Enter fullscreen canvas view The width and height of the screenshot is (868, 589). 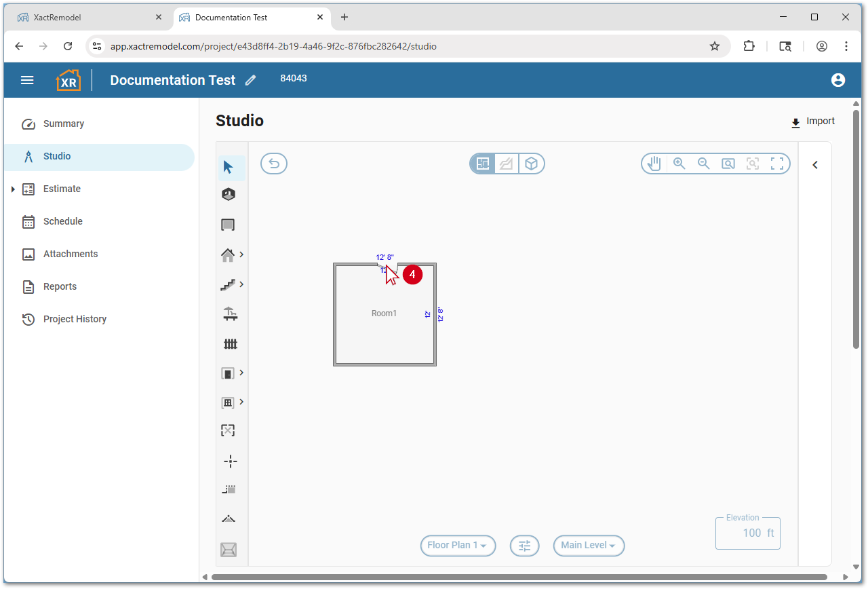pyautogui.click(x=777, y=164)
